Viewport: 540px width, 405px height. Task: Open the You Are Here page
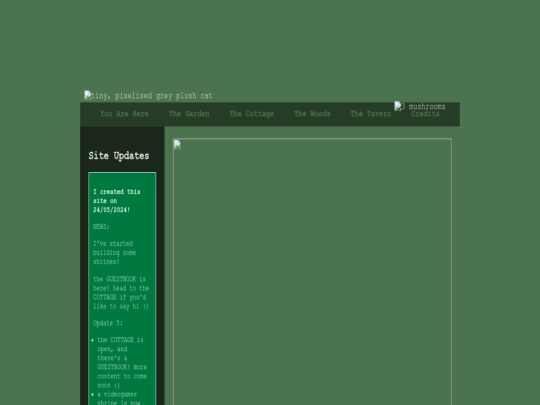(124, 114)
